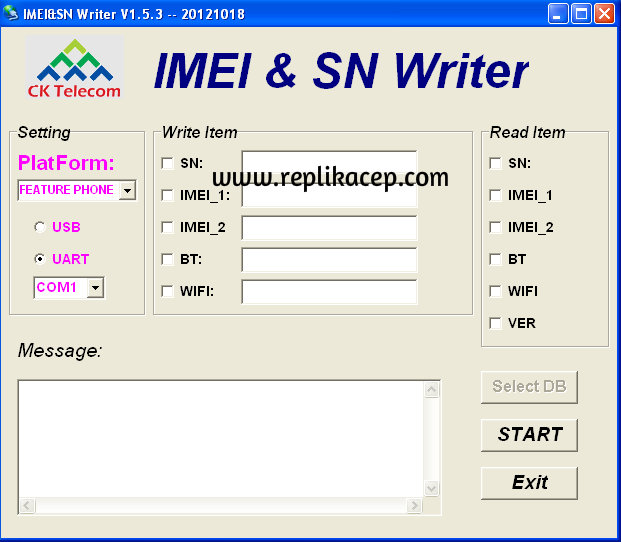Tick the BT checkbox under Read Item
This screenshot has height=542, width=621.
pyautogui.click(x=495, y=259)
